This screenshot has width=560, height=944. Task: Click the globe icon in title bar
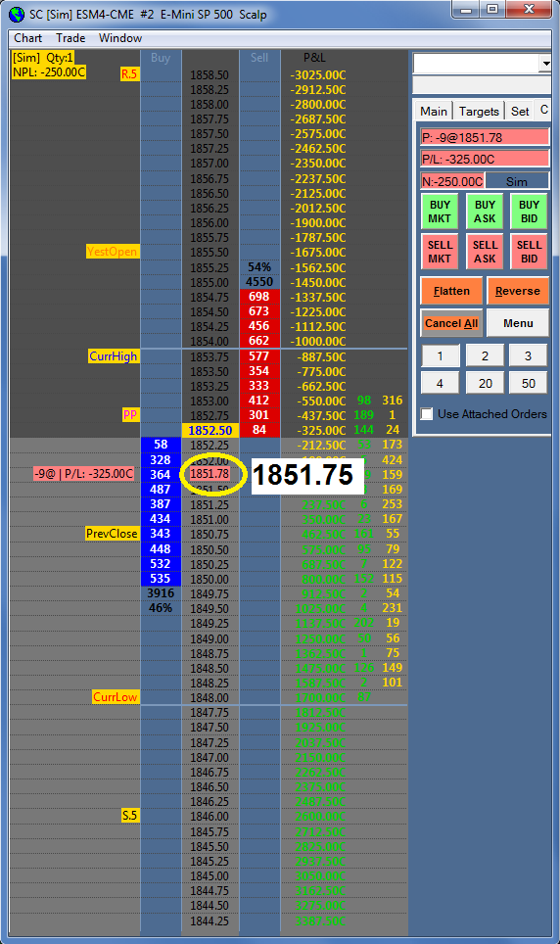17,14
